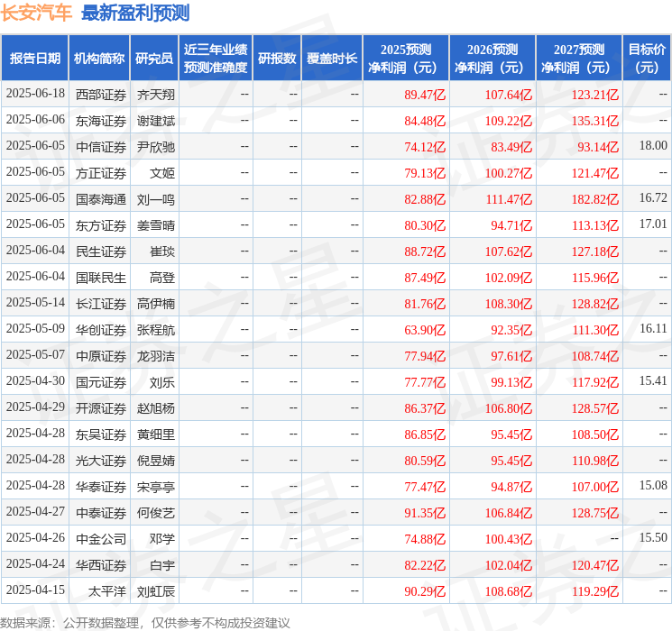The width and height of the screenshot is (672, 631).
Task: Click analyst name 齐天翔
Action: tap(155, 95)
